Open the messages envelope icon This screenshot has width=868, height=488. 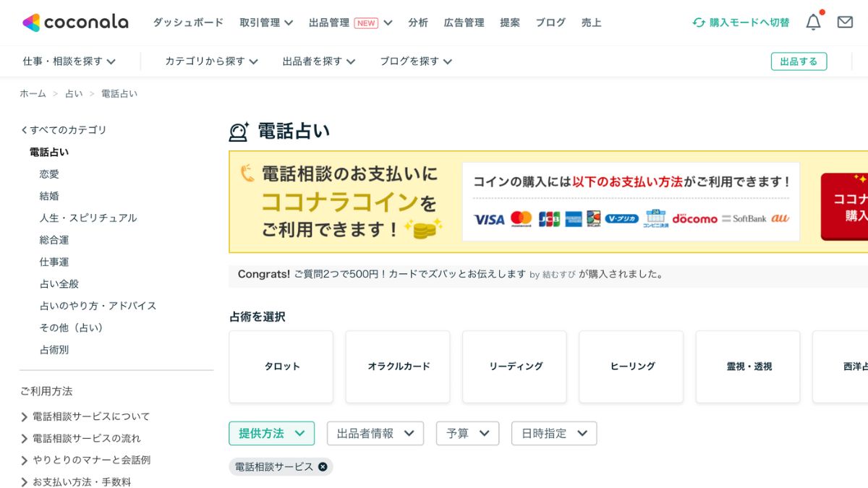point(845,22)
